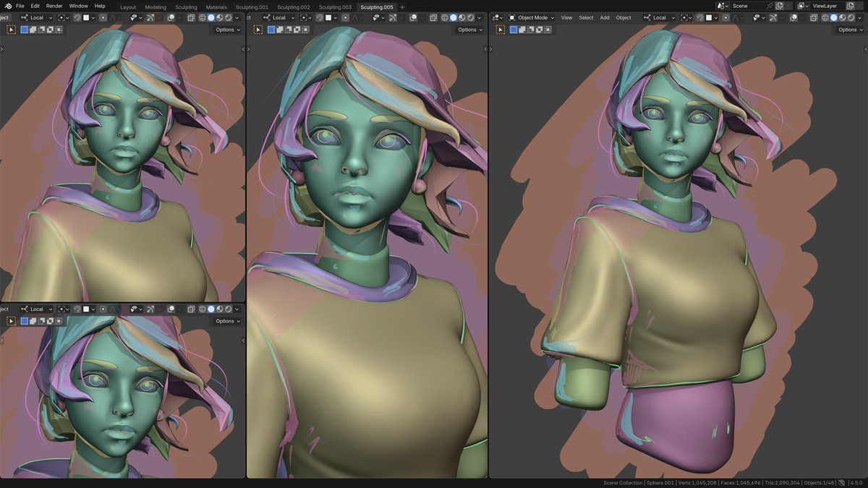Select wireframe shading in top-left viewport
This screenshot has height=488, width=868.
[202, 17]
